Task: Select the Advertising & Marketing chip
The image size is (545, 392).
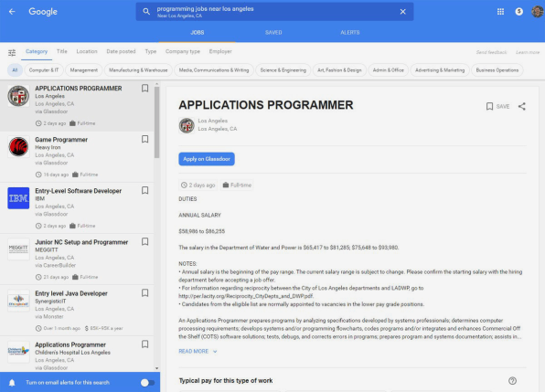Action: click(x=440, y=70)
